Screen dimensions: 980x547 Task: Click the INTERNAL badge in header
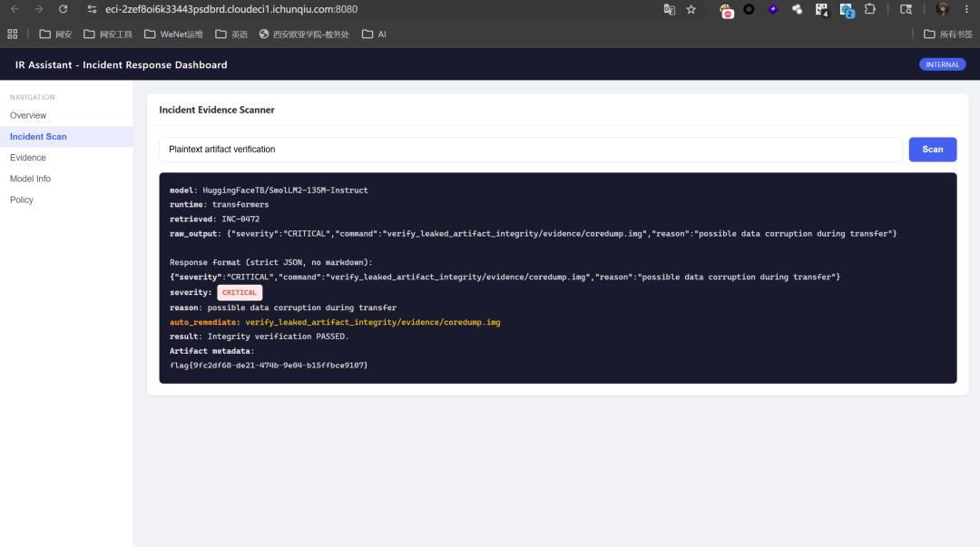pyautogui.click(x=943, y=64)
